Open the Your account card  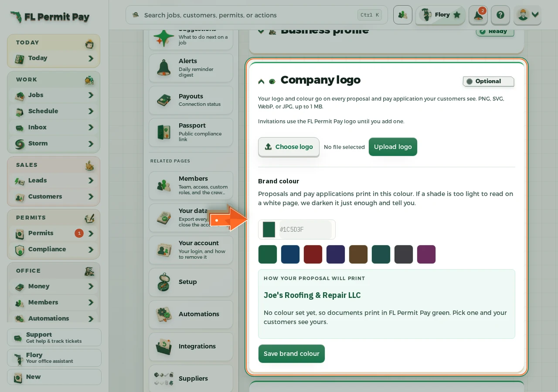(191, 250)
